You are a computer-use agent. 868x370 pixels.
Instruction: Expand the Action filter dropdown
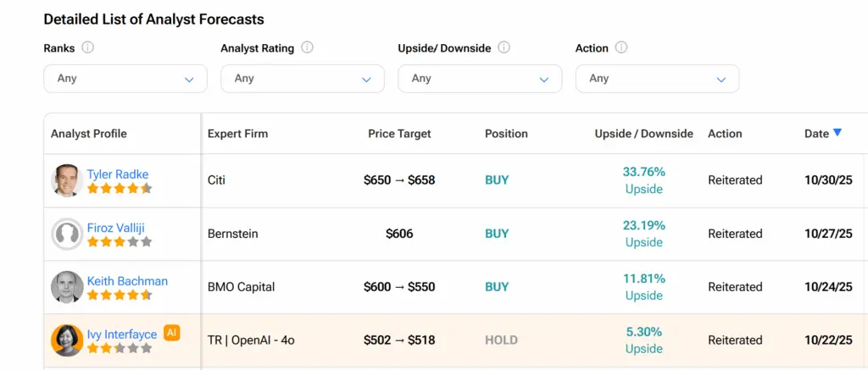(x=657, y=79)
